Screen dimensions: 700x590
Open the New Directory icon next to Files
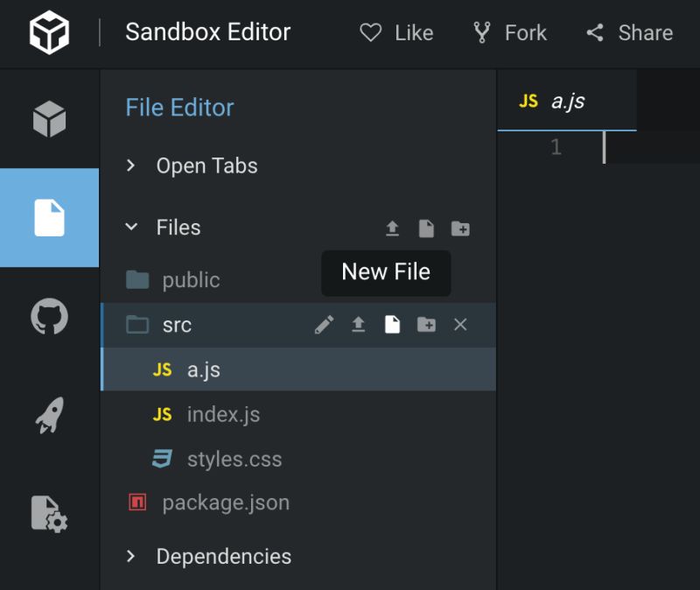(460, 228)
